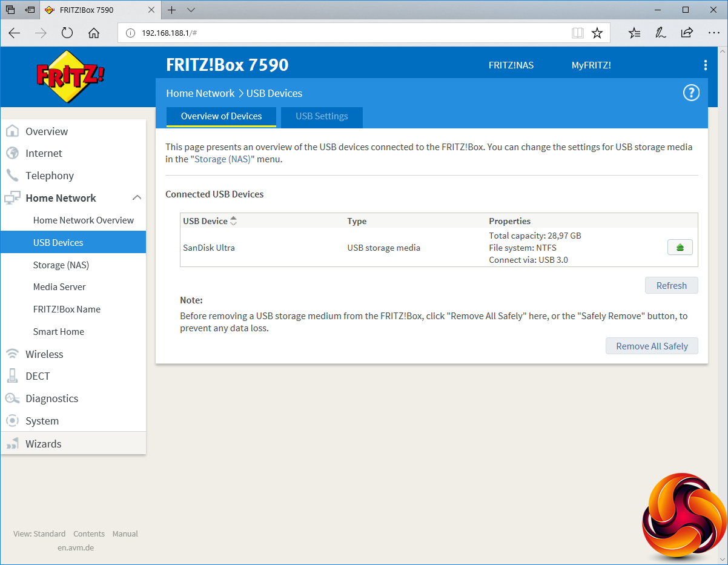Click the Properties column header
The height and width of the screenshot is (565, 728).
coord(509,221)
